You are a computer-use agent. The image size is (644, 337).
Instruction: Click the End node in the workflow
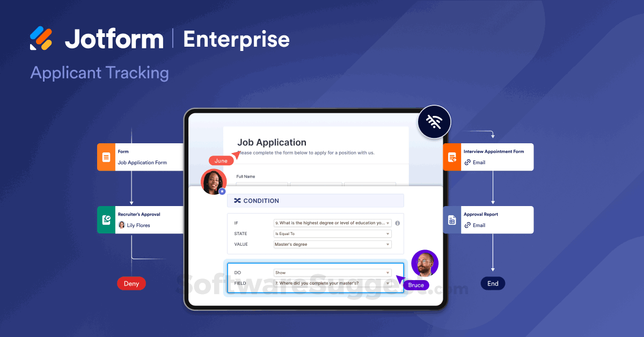tap(493, 283)
